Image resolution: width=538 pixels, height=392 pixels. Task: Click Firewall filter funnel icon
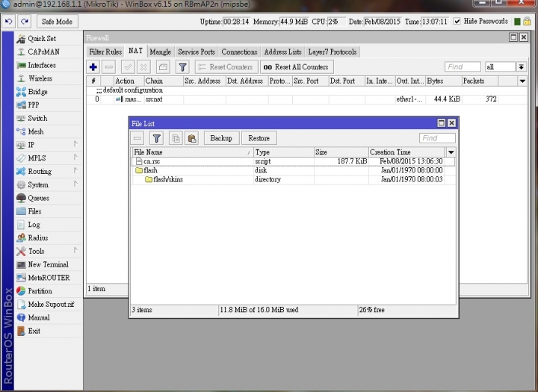pyautogui.click(x=183, y=67)
